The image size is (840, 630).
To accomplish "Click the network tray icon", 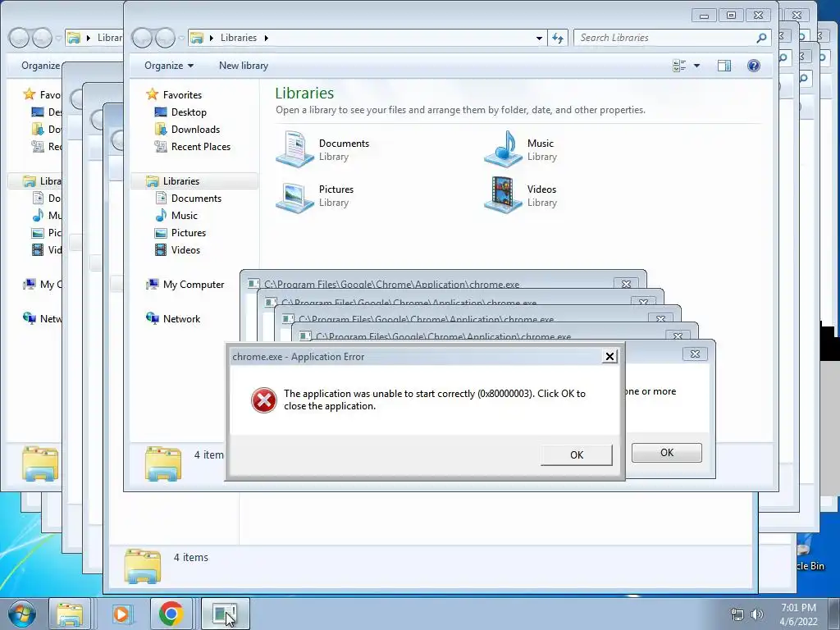I will click(x=737, y=614).
